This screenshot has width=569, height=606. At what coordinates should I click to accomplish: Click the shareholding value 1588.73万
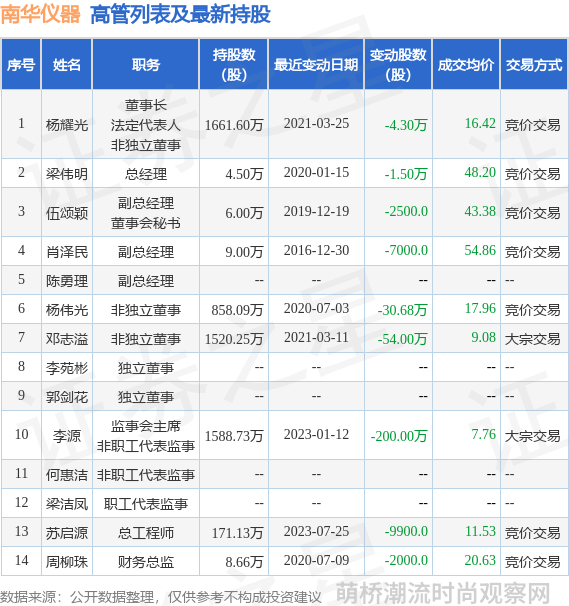coord(234,436)
